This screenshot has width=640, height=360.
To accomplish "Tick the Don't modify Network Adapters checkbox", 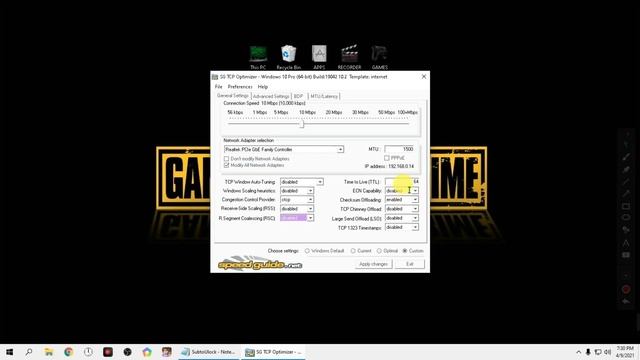I will pyautogui.click(x=227, y=159).
